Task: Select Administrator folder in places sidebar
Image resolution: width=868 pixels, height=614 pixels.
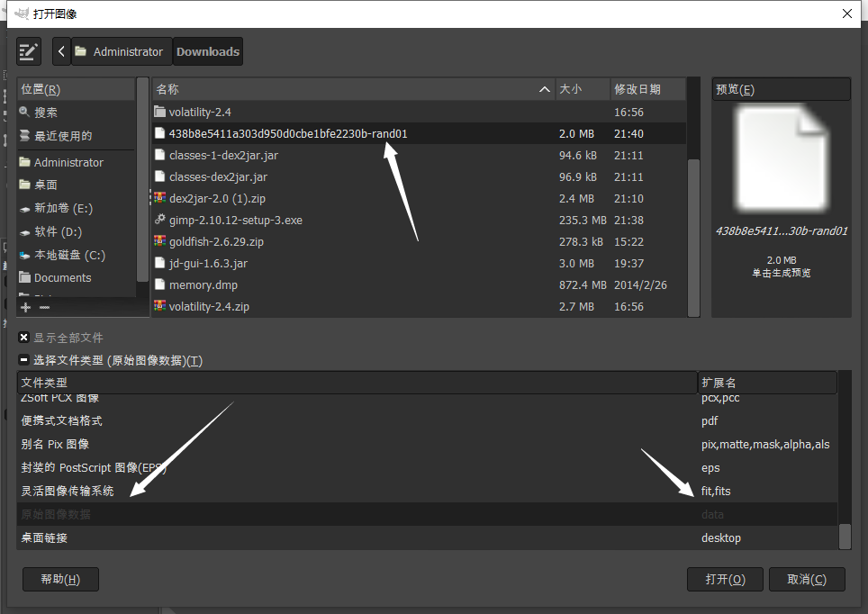Action: [x=76, y=162]
